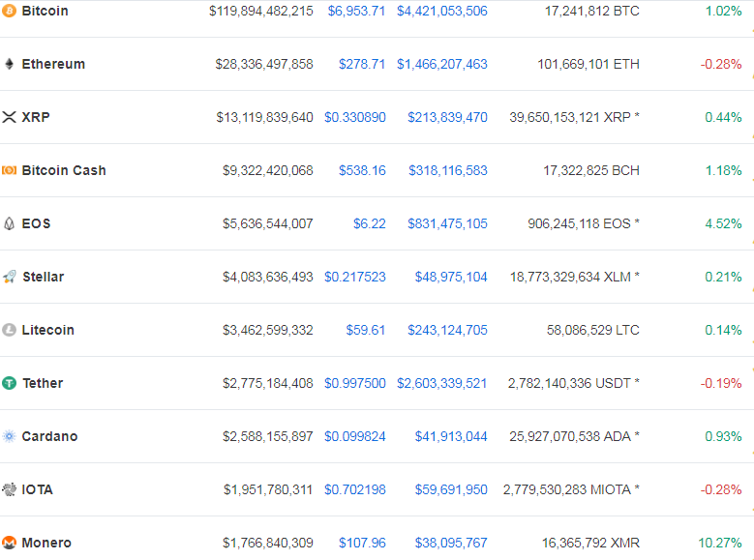Select Monero change 10.27%
The image size is (754, 560).
click(720, 543)
